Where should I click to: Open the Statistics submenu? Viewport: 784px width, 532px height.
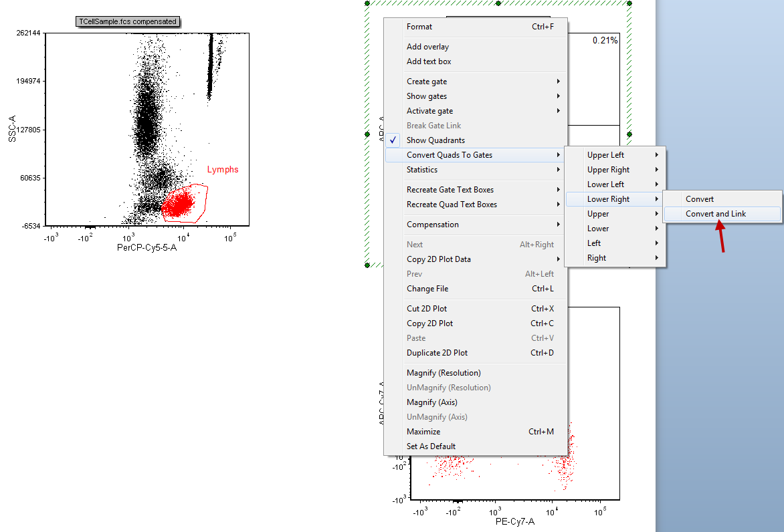click(423, 170)
